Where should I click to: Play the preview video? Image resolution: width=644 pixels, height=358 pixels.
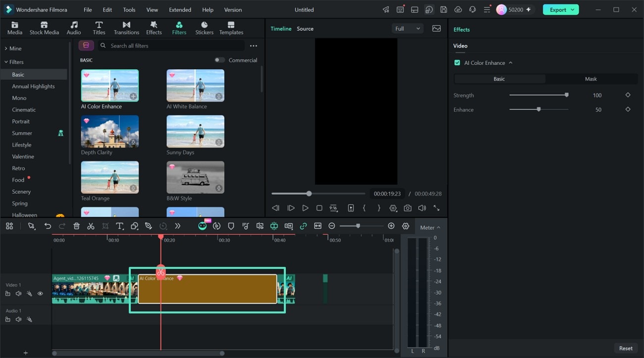305,208
